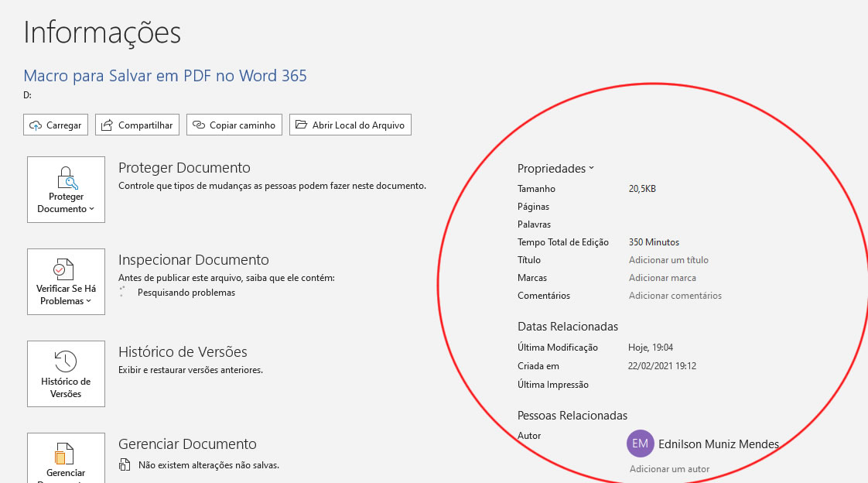The height and width of the screenshot is (483, 868).
Task: Open Abrir Local do Arquivo
Action: coord(350,125)
